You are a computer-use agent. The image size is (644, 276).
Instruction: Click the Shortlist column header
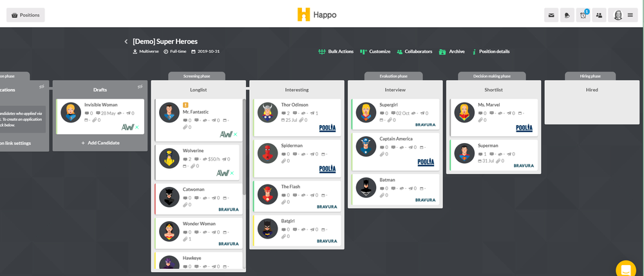494,90
